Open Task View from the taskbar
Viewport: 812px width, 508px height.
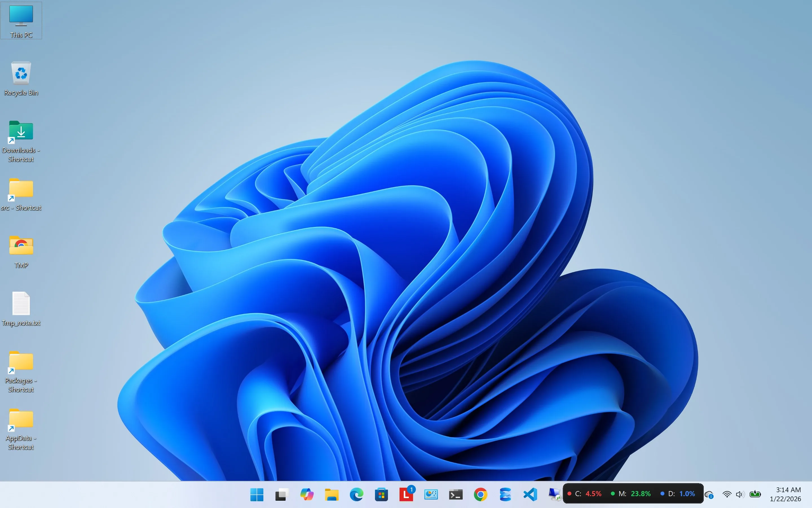(x=281, y=494)
